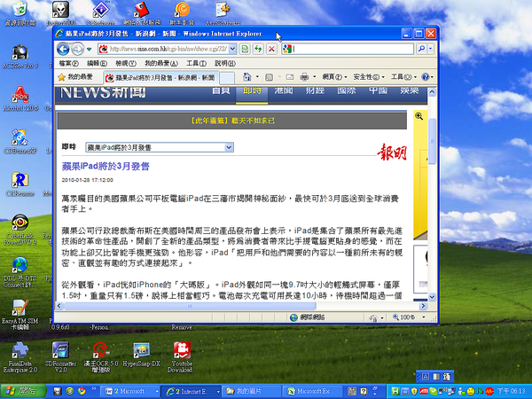Expand Print options dropdown arrow
This screenshot has width=532, height=399.
pyautogui.click(x=315, y=77)
